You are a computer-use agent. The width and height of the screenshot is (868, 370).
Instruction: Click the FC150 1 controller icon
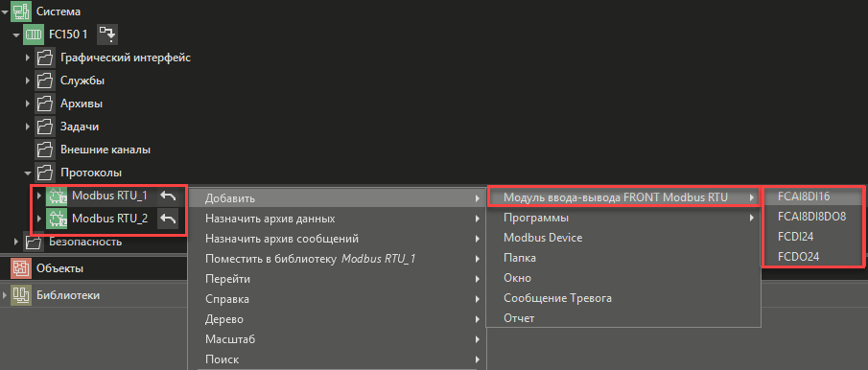coord(34,35)
